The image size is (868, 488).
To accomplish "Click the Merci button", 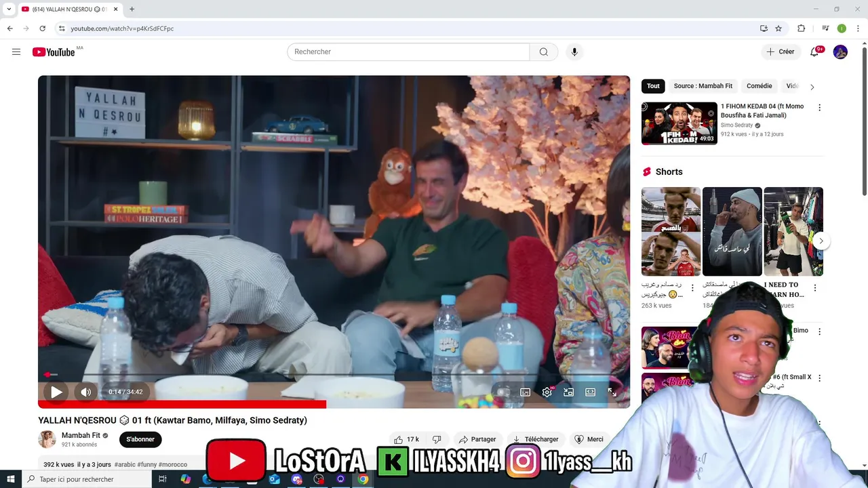I will [589, 439].
